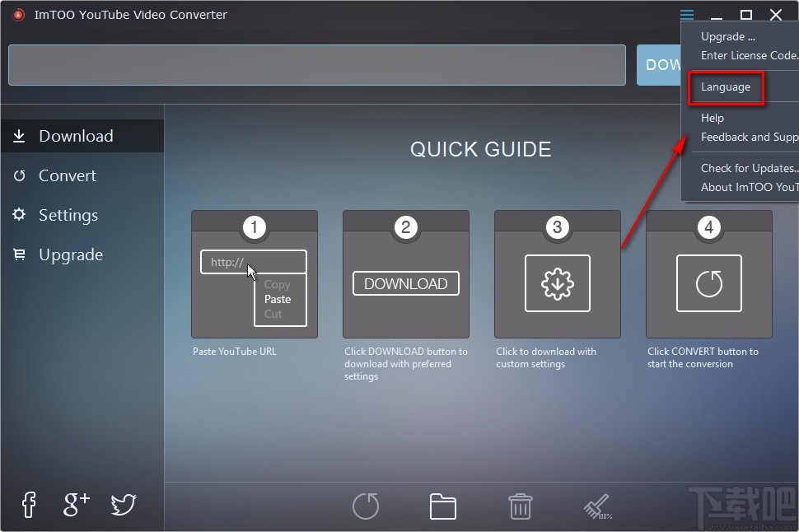The image size is (799, 532).
Task: Click the Google+ share icon
Action: click(75, 505)
